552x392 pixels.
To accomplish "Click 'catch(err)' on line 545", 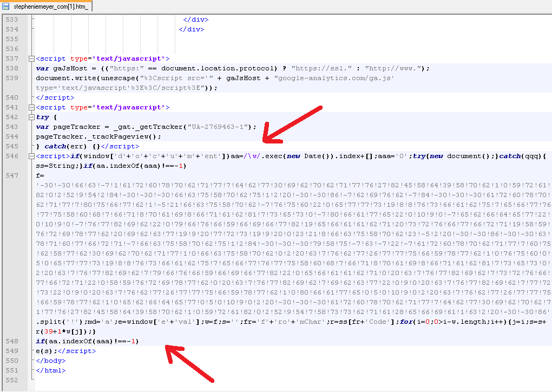I will pos(66,146).
